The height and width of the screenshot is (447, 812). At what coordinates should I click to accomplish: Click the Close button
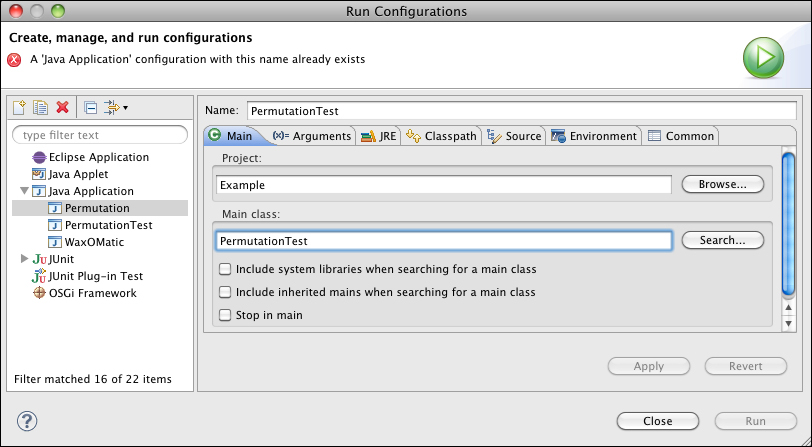658,421
